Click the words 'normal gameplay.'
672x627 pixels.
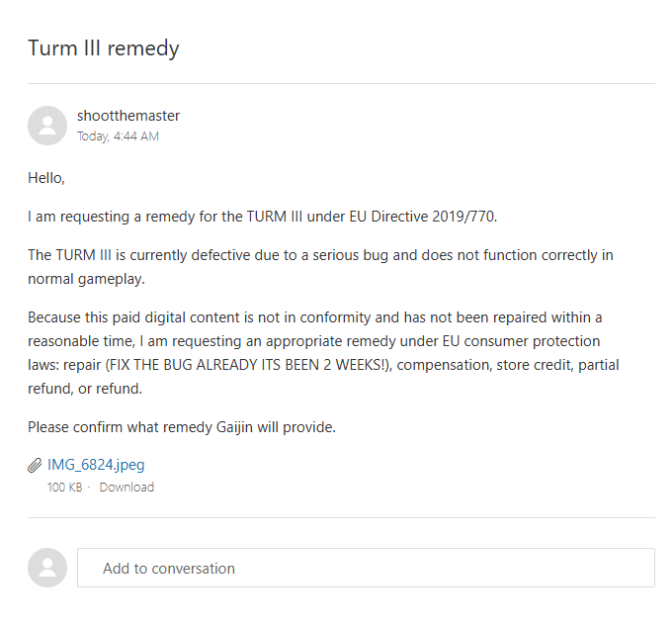(x=87, y=279)
